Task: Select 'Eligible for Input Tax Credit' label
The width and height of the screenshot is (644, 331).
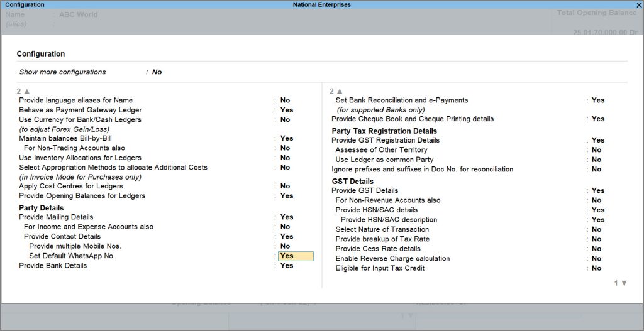Action: (380, 268)
